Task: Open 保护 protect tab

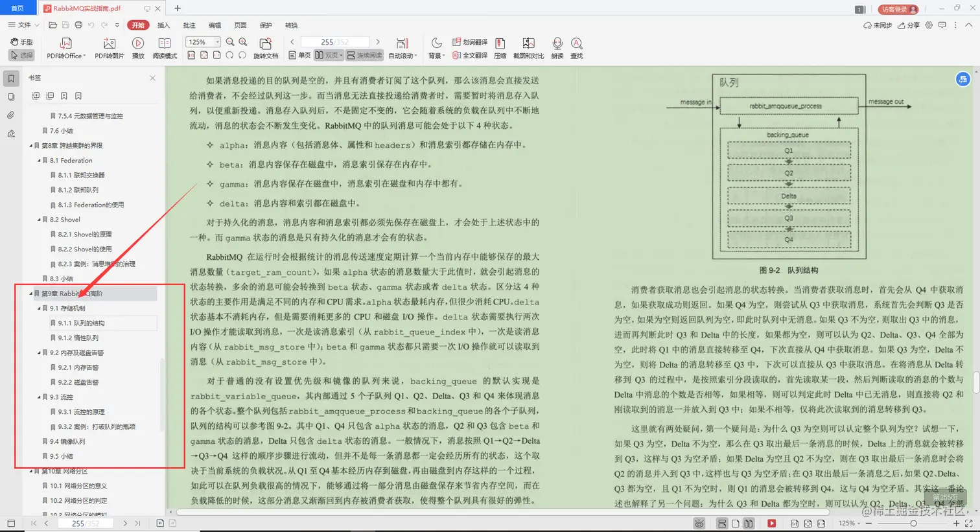Action: click(266, 25)
